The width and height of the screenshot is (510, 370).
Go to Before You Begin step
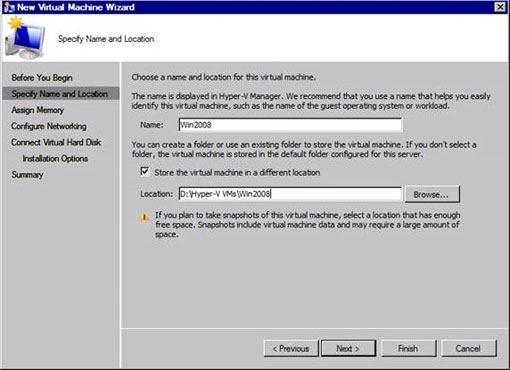point(42,78)
